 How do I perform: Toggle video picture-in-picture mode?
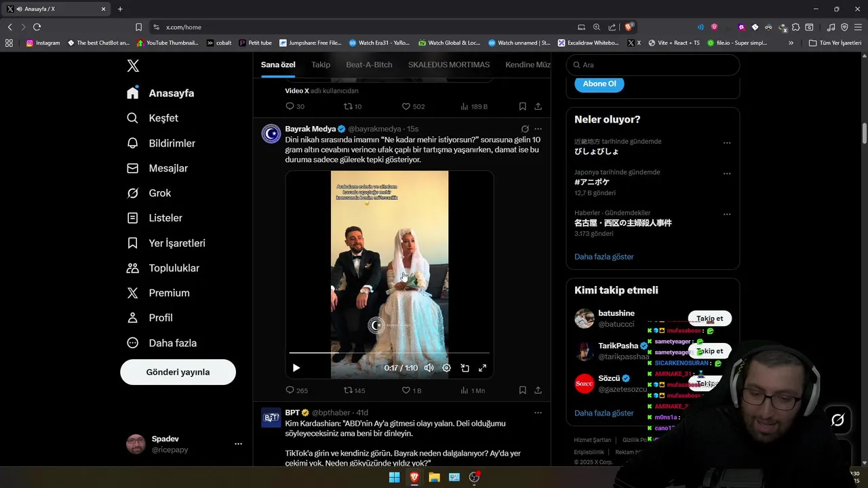[x=465, y=368]
